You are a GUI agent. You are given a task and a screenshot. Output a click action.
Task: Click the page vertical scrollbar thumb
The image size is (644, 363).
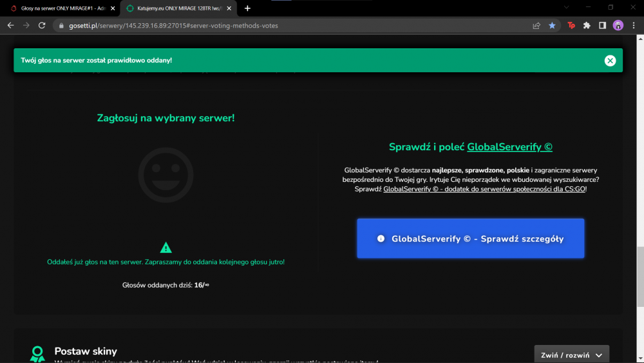pos(640,276)
